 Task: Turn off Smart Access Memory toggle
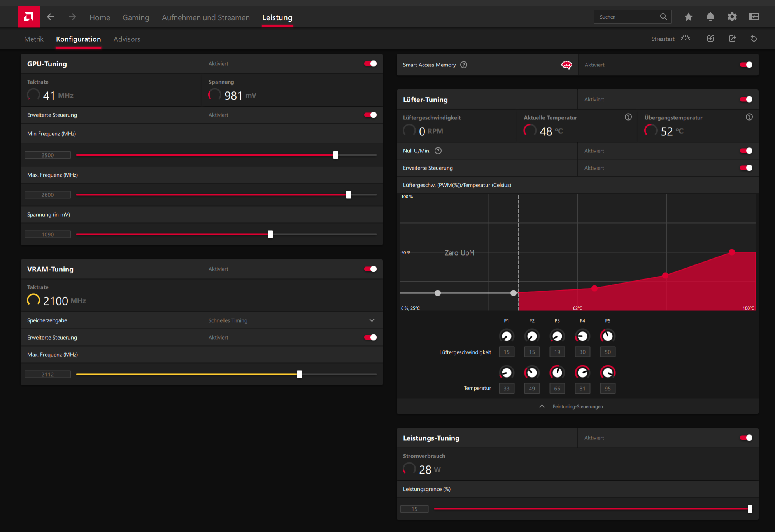(x=746, y=65)
